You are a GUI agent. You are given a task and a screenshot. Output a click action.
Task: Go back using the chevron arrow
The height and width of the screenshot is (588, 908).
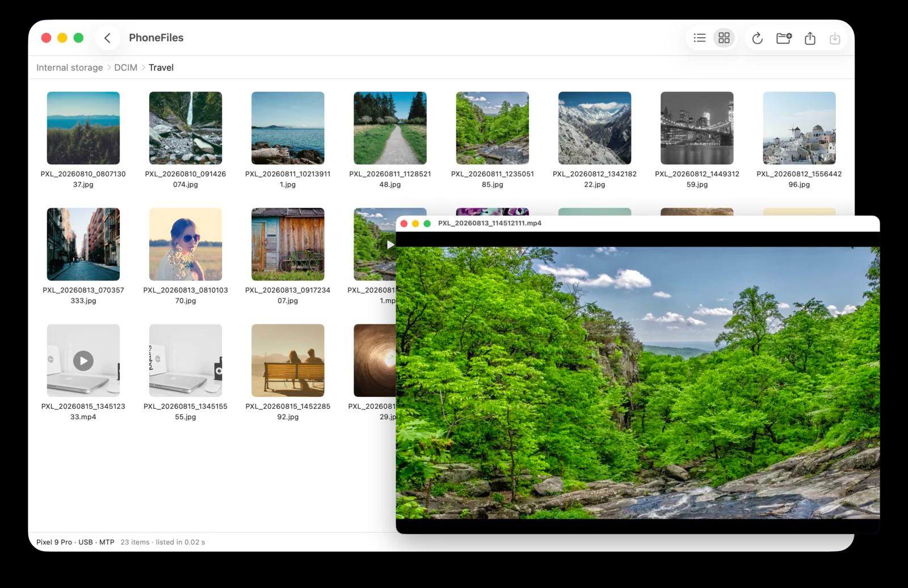pyautogui.click(x=107, y=38)
